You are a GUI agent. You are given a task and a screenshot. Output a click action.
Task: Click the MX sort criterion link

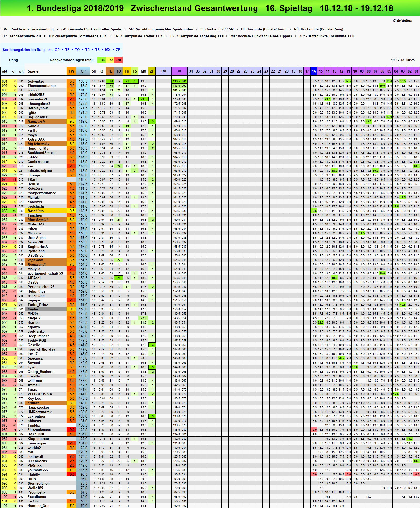pos(108,50)
